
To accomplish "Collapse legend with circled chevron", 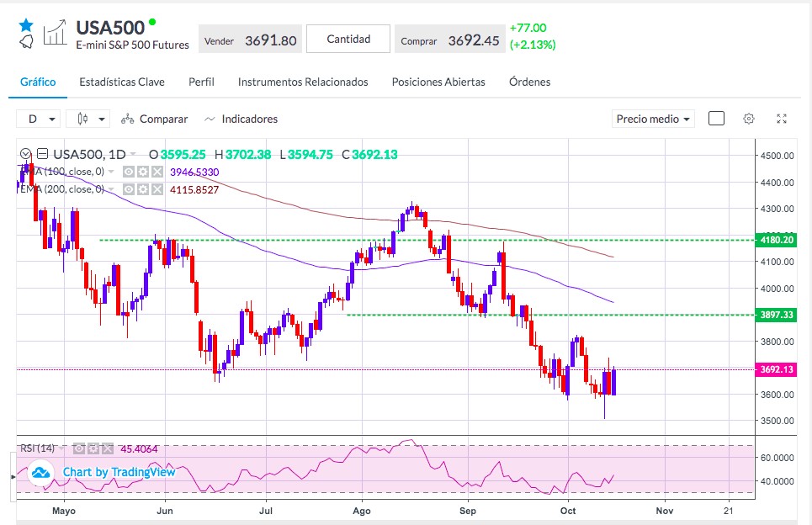I will [25, 154].
